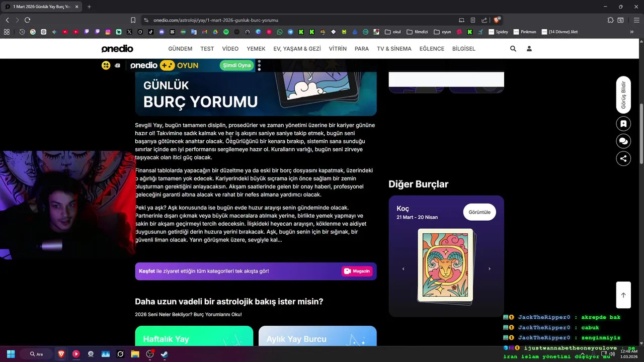Go back to the previous page
The image size is (644, 362).
pyautogui.click(x=7, y=20)
